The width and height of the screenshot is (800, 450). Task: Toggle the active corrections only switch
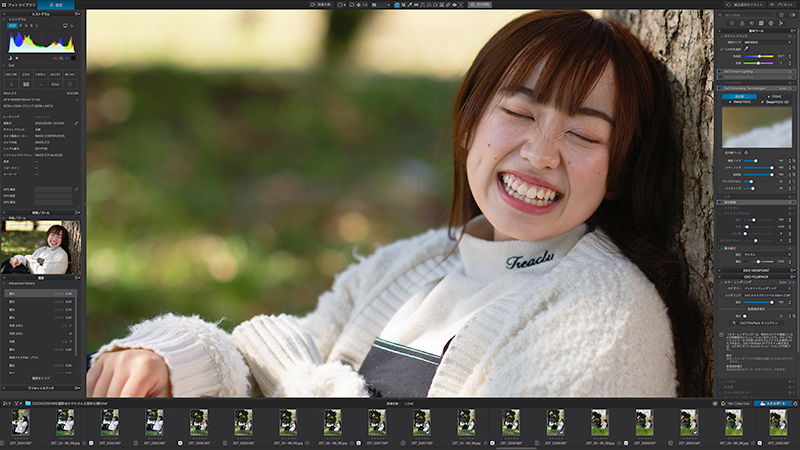[792, 15]
